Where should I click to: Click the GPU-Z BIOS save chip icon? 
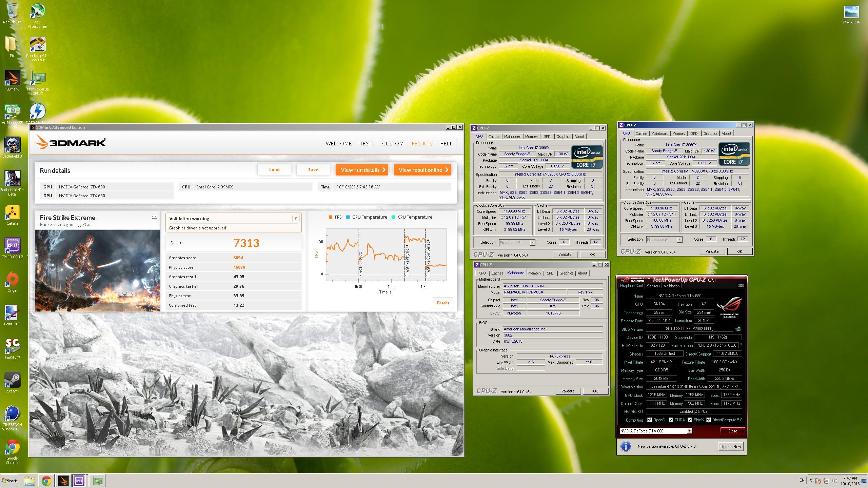[x=738, y=329]
